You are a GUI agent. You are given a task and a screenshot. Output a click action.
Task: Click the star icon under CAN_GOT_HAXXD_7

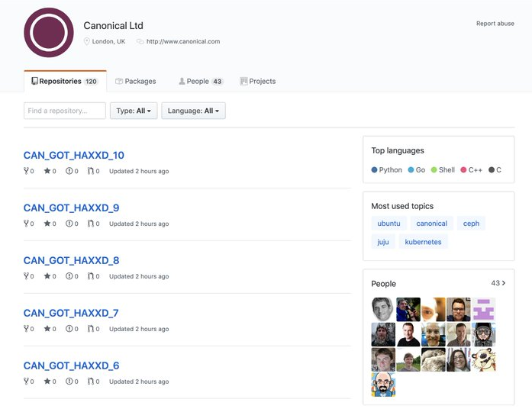point(47,328)
